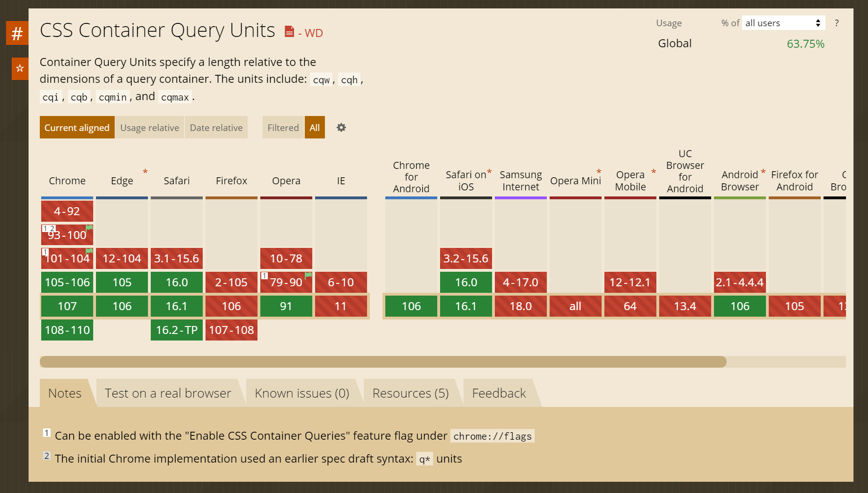The height and width of the screenshot is (493, 868).
Task: Click the horizontal scrollbar under browser table
Action: click(x=383, y=362)
